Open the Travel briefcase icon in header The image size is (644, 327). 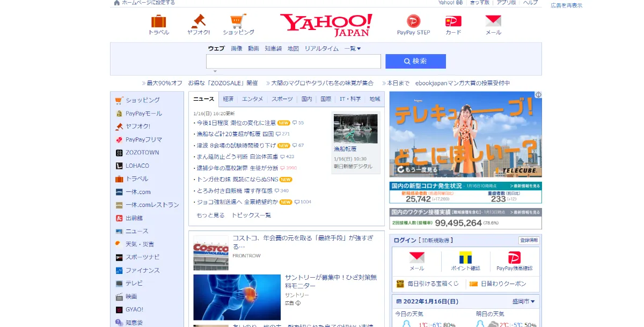coord(158,21)
